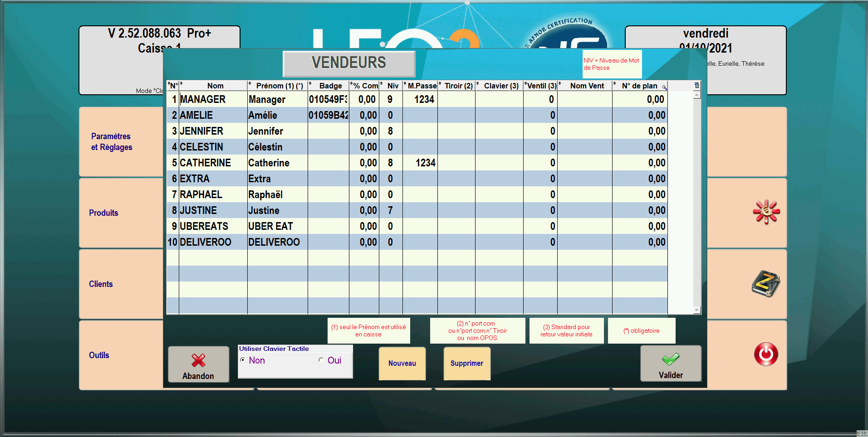This screenshot has width=868, height=437.
Task: Click the magnifier in N° de plan header
Action: [664, 87]
